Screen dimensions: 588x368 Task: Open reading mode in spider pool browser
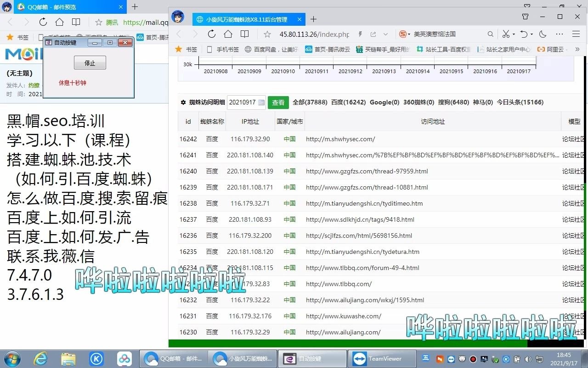pyautogui.click(x=245, y=34)
